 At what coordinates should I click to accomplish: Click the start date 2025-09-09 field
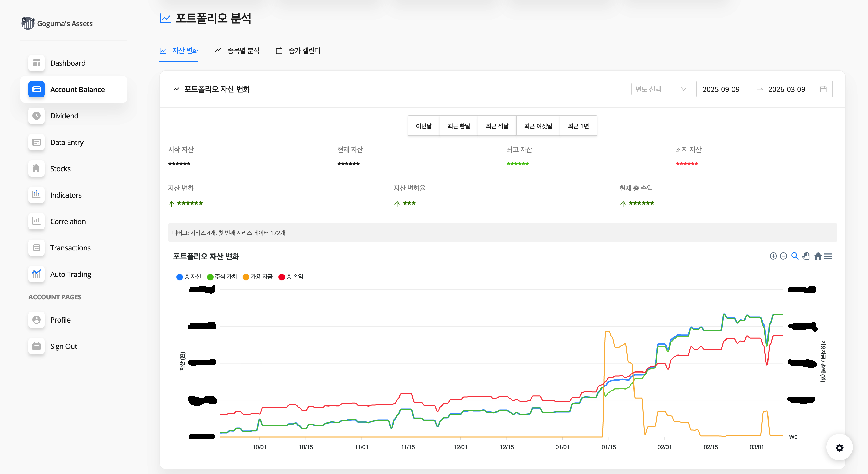coord(721,89)
